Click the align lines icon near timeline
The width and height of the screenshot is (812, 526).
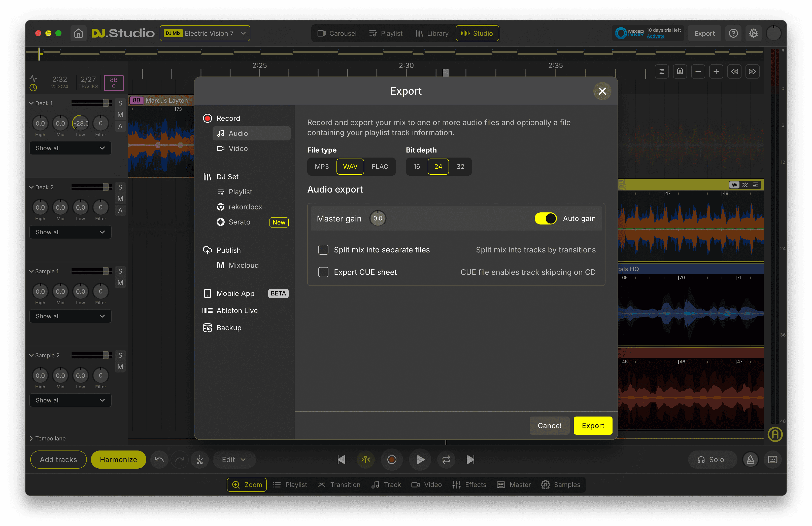pos(662,71)
